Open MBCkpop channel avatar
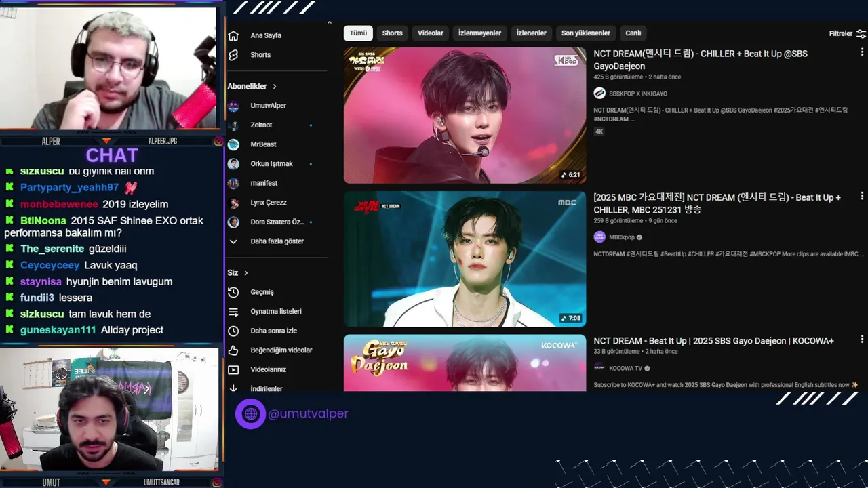Image resolution: width=868 pixels, height=488 pixels. pyautogui.click(x=599, y=237)
